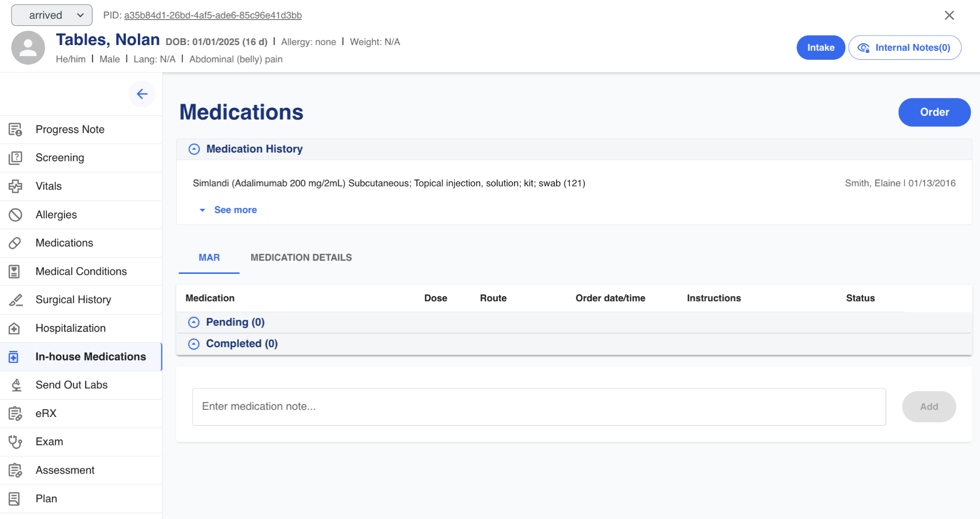The width and height of the screenshot is (980, 519).
Task: Expand the Completed (0) group
Action: pyautogui.click(x=194, y=344)
